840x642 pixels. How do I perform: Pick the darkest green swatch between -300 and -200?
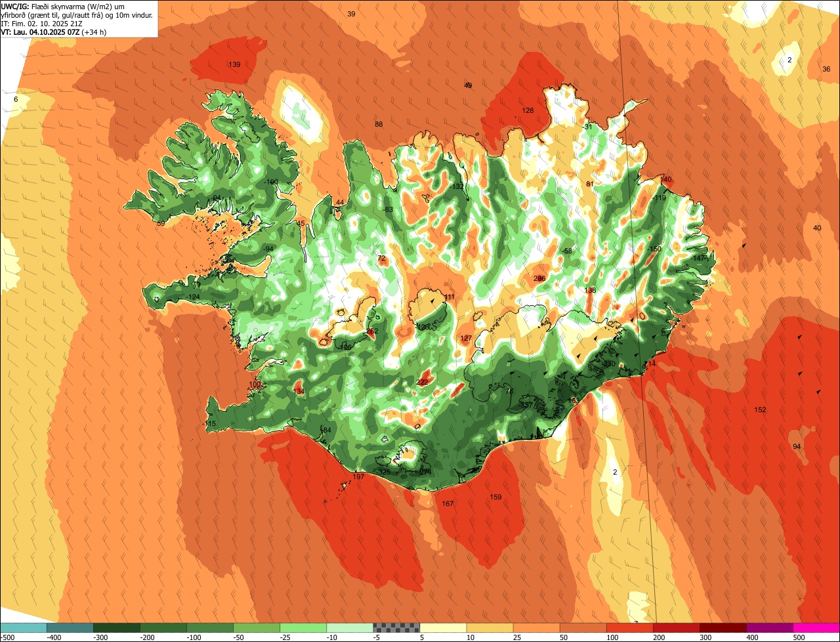pyautogui.click(x=117, y=628)
